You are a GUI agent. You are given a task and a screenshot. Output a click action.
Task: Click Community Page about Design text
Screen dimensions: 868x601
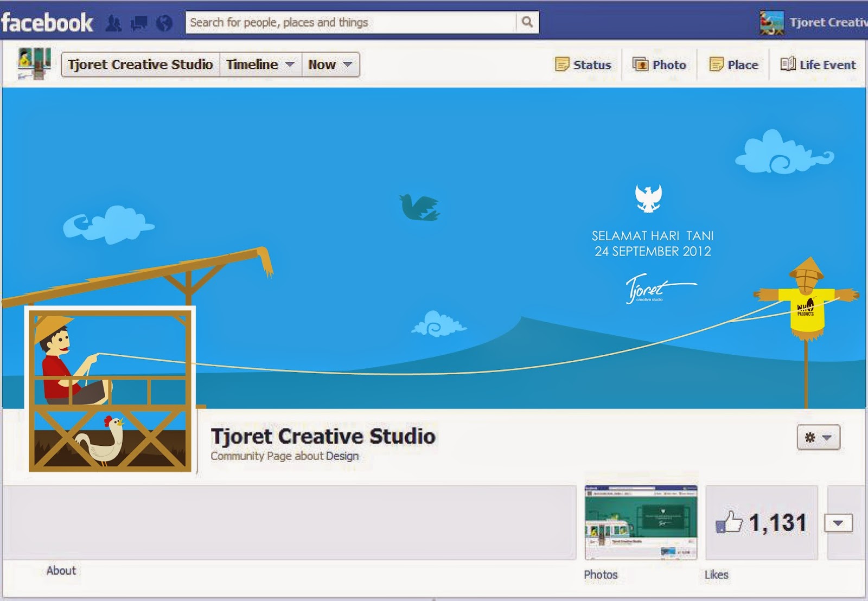tap(285, 456)
